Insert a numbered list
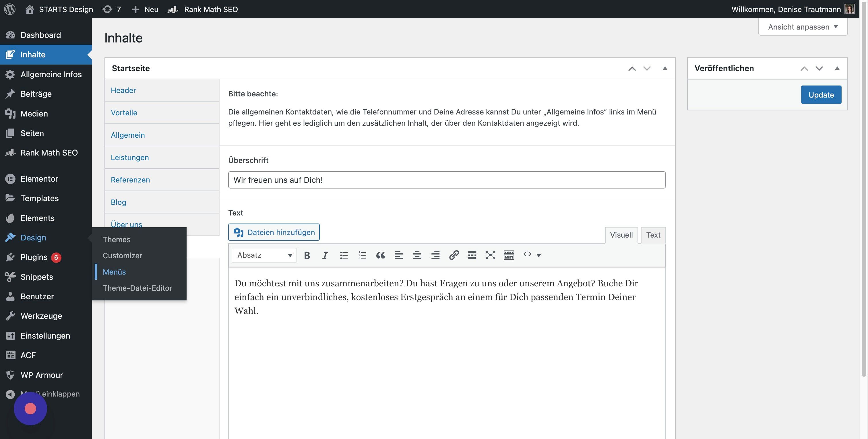This screenshot has width=868, height=439. 362,255
